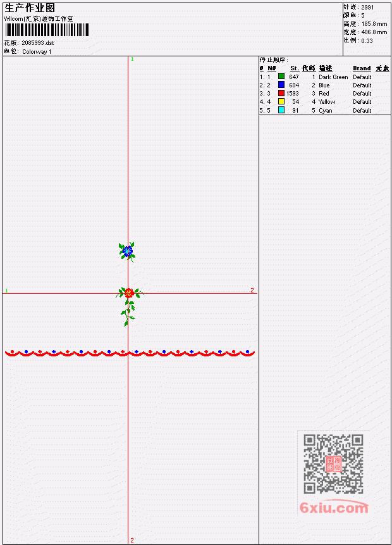392x545 pixels.
Task: Click the "代码" code column header
Action: pos(309,68)
